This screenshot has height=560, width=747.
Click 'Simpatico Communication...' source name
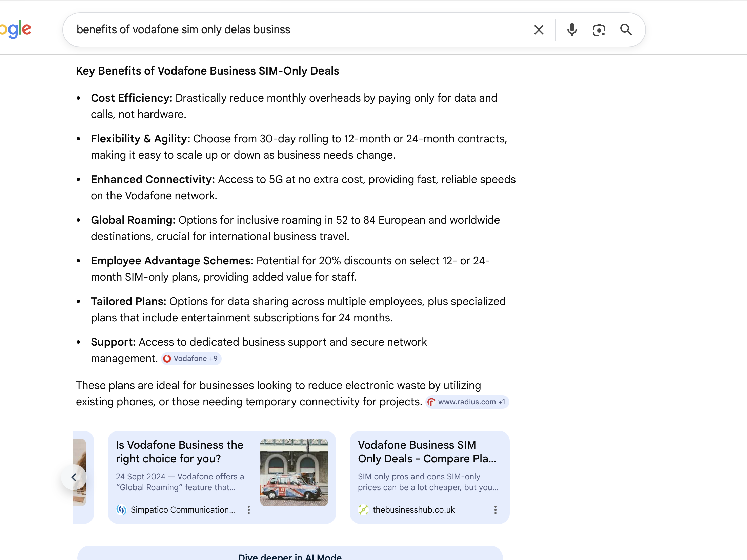[183, 510]
